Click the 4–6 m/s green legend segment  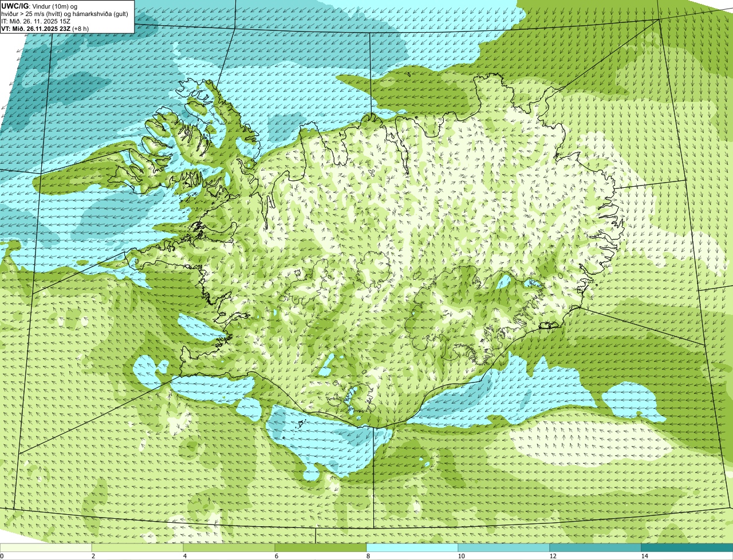click(x=229, y=547)
